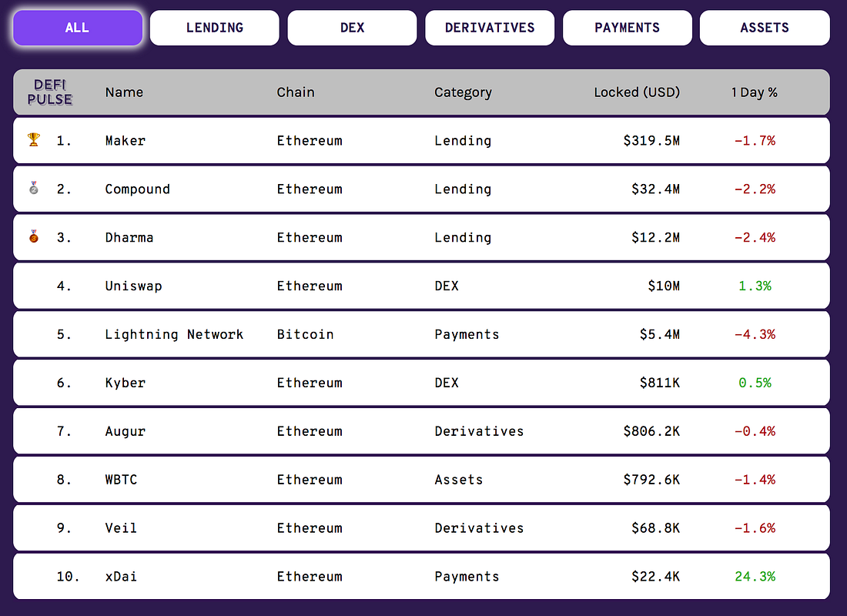Switch to the LENDING tab

215,28
